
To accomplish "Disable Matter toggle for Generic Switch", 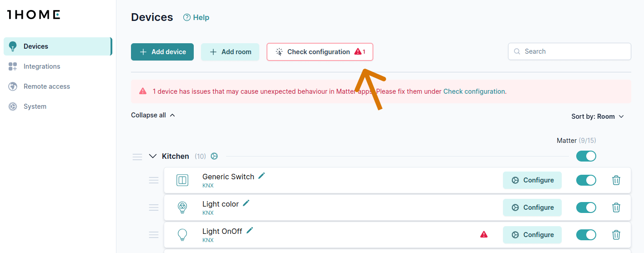I will [586, 180].
